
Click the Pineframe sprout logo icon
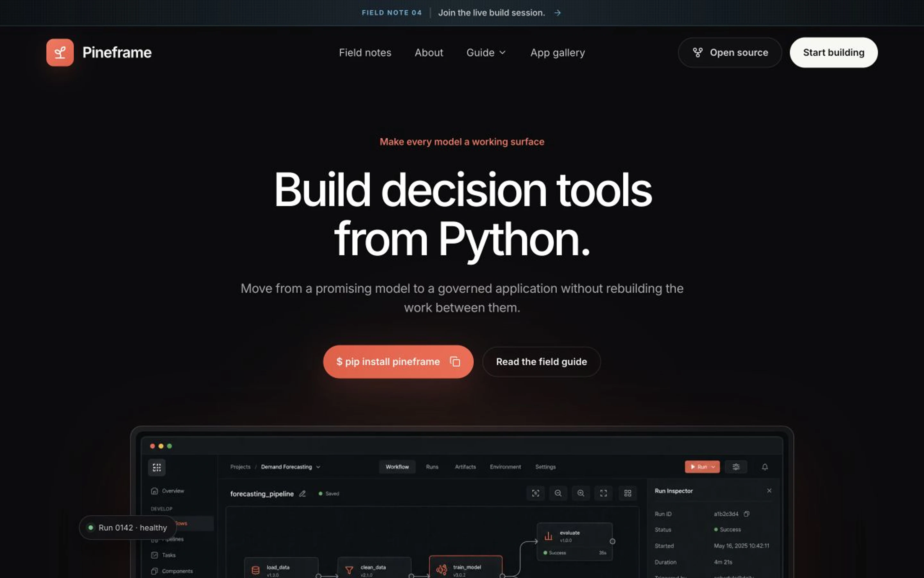click(60, 52)
